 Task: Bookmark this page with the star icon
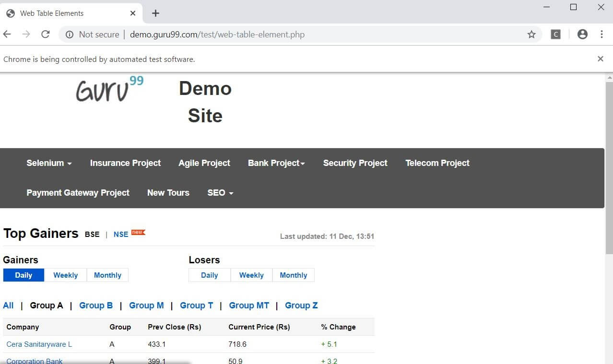[x=531, y=34]
